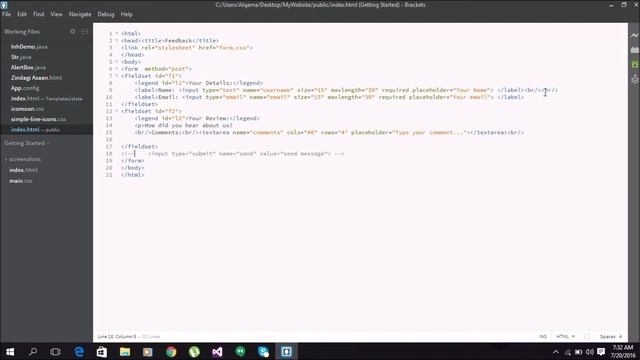
Task: Open the Debug menu
Action: click(x=106, y=14)
